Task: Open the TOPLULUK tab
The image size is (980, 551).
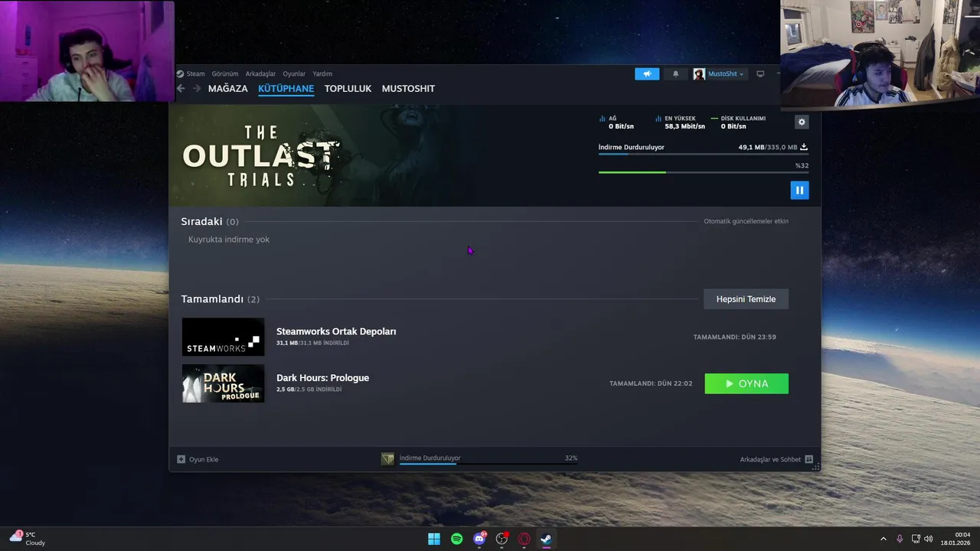Action: 348,89
